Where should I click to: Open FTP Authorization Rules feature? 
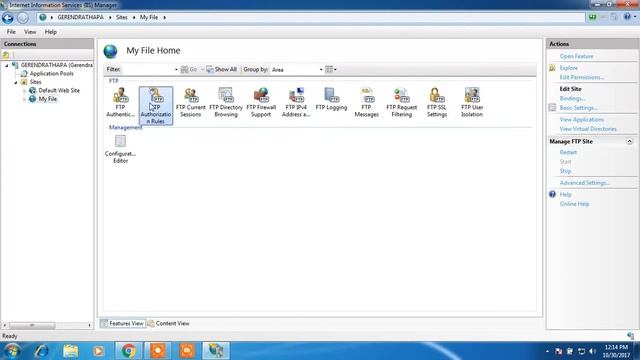[x=156, y=106]
